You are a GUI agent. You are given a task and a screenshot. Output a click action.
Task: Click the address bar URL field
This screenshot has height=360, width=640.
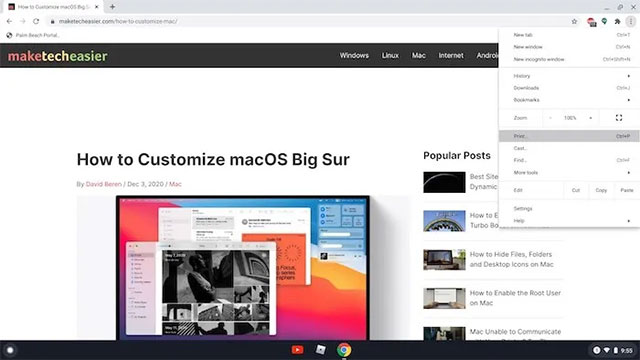point(310,21)
